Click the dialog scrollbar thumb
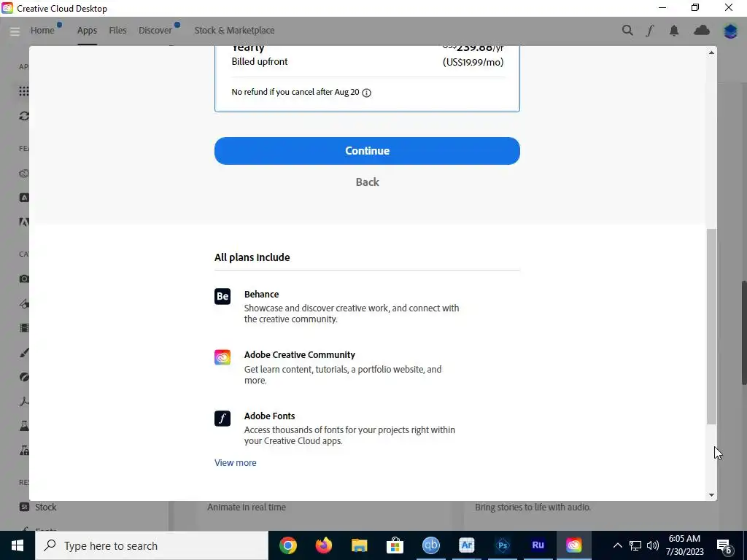The height and width of the screenshot is (560, 747). (711, 326)
